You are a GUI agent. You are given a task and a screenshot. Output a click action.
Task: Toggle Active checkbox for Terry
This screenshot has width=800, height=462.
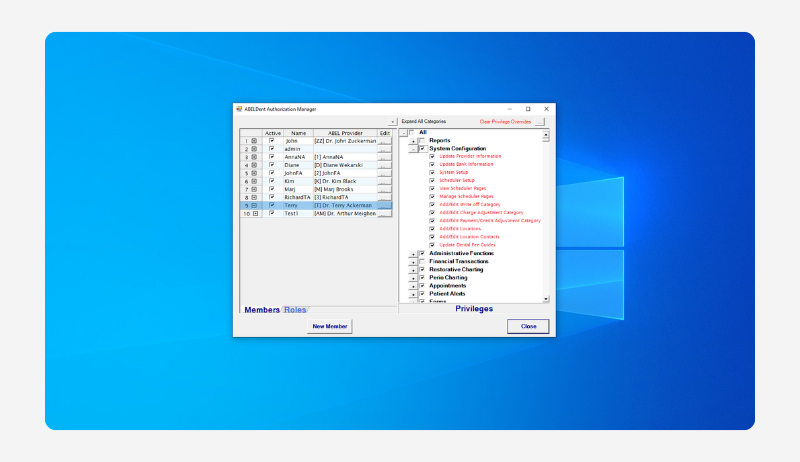coord(271,205)
